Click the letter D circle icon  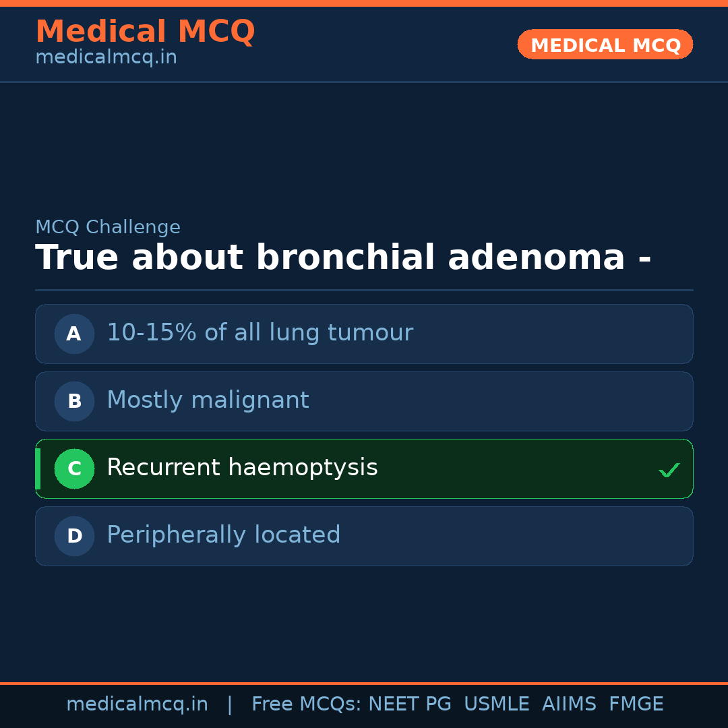(x=74, y=536)
